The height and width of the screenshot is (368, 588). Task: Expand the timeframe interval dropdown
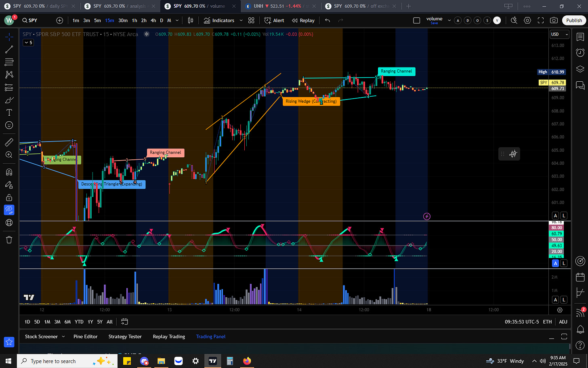[x=177, y=20]
